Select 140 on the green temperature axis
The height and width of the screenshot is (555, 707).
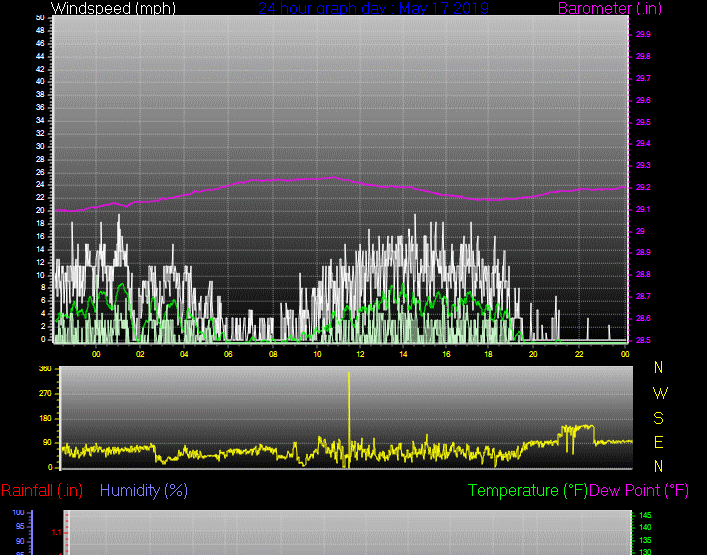pyautogui.click(x=645, y=527)
